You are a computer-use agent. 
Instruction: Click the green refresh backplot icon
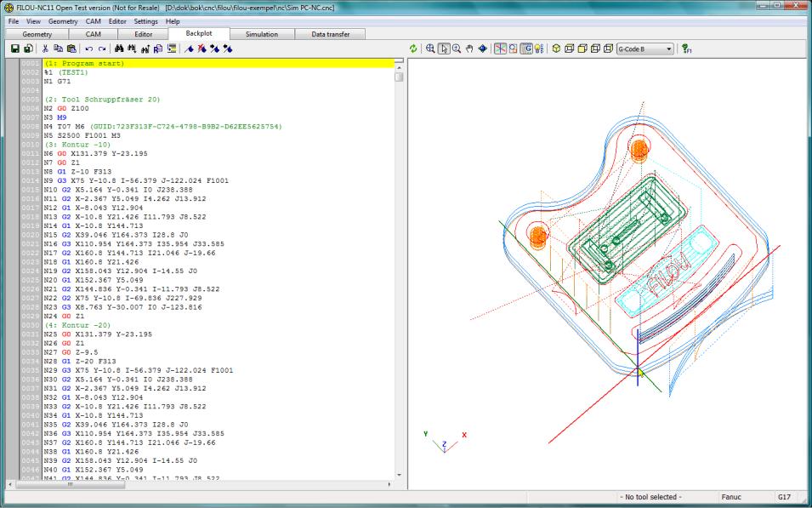tap(413, 49)
